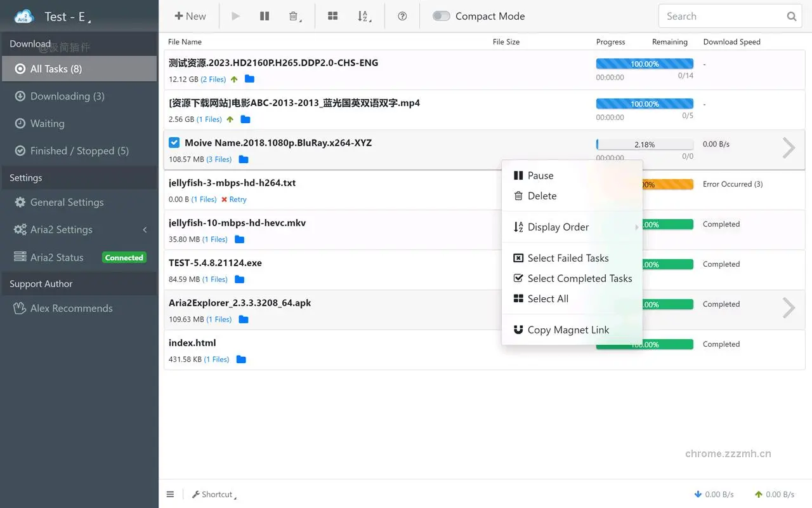Viewport: 812px width, 508px height.
Task: Open the toolbar trash delete dropdown
Action: [295, 17]
